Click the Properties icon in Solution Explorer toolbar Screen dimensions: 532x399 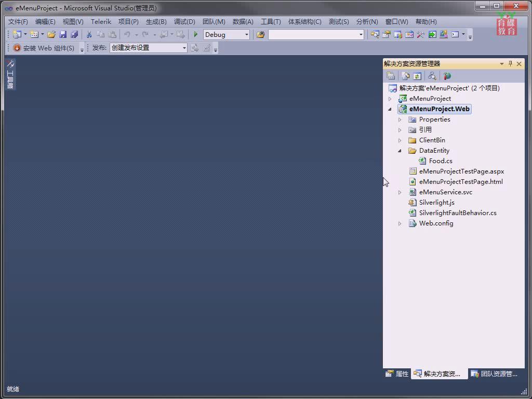tap(391, 76)
